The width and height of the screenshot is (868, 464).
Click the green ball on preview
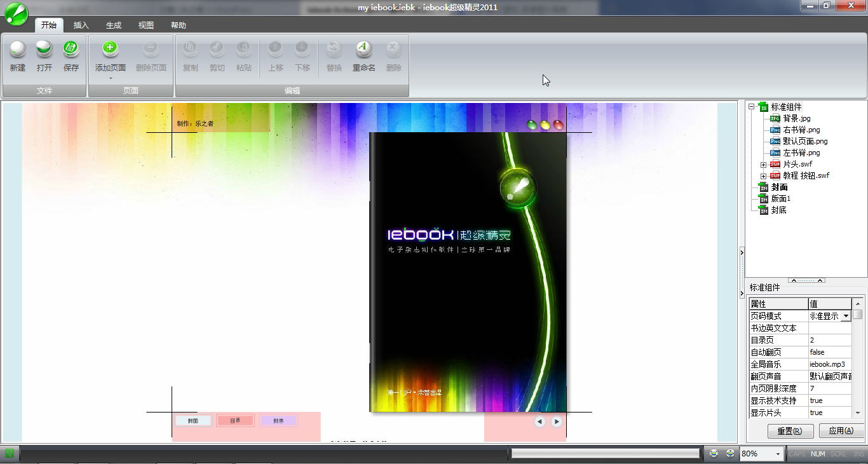point(532,125)
